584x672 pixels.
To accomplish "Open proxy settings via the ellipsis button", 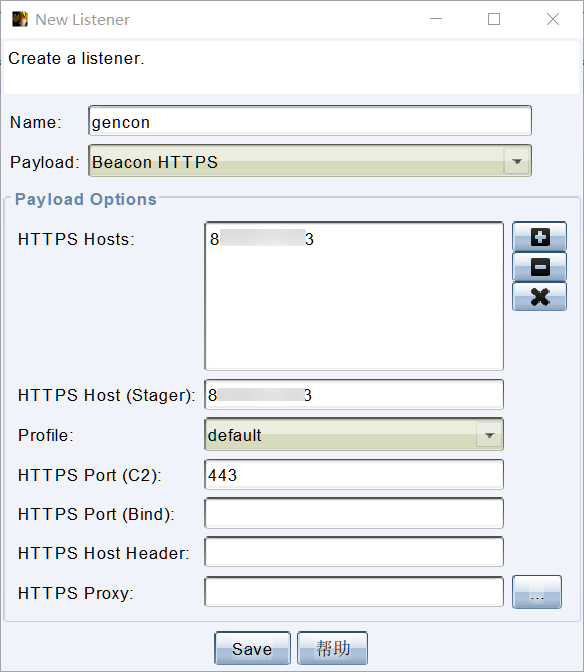I will tap(537, 592).
